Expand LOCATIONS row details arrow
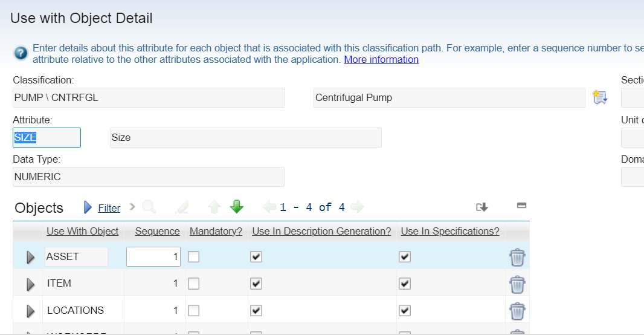The width and height of the screenshot is (644, 335). [31, 311]
